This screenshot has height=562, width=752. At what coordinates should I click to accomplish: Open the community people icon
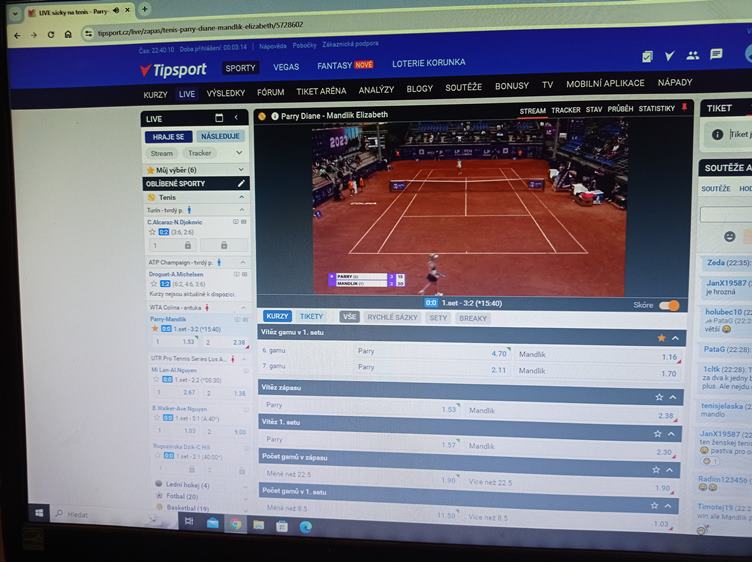(693, 55)
